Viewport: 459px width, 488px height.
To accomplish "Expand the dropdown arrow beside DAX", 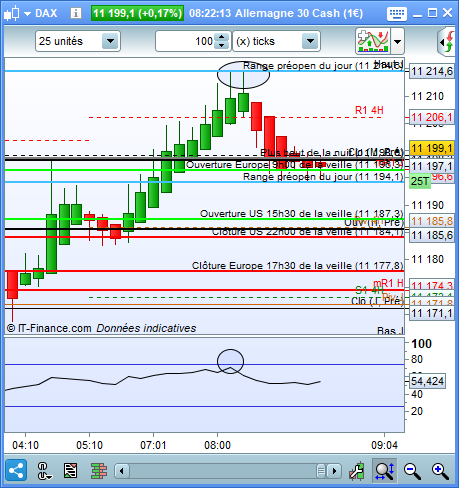I will point(27,14).
